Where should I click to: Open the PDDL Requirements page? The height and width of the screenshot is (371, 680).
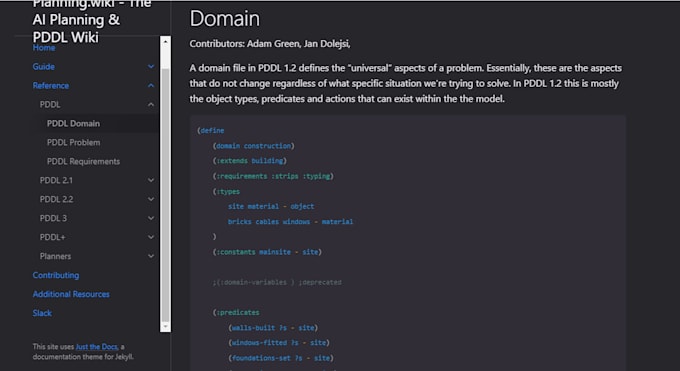coord(83,161)
